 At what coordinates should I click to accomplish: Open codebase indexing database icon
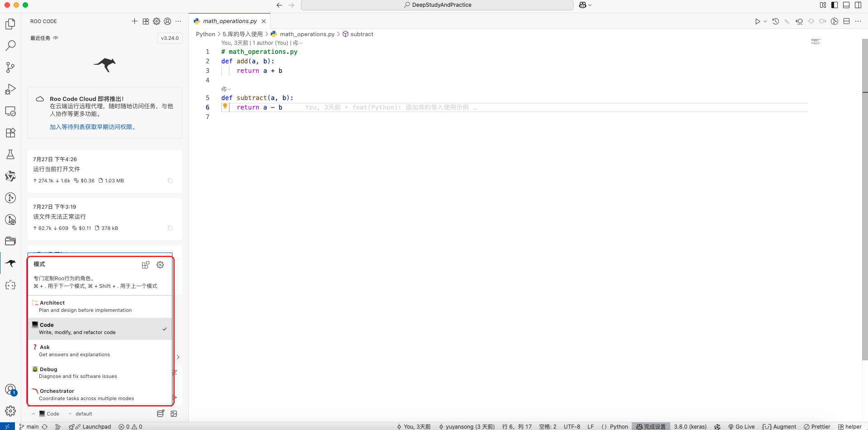(160, 414)
